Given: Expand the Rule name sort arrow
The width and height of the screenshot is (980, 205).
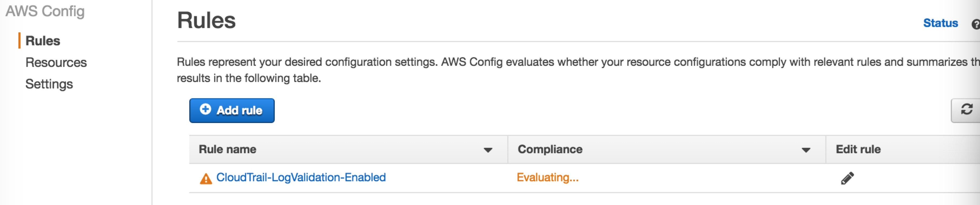Looking at the screenshot, I should 488,150.
